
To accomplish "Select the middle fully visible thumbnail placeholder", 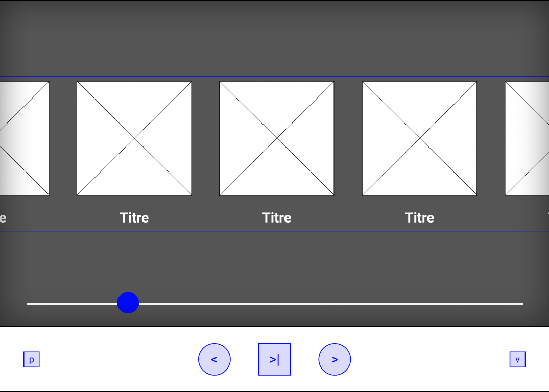I will 276,138.
